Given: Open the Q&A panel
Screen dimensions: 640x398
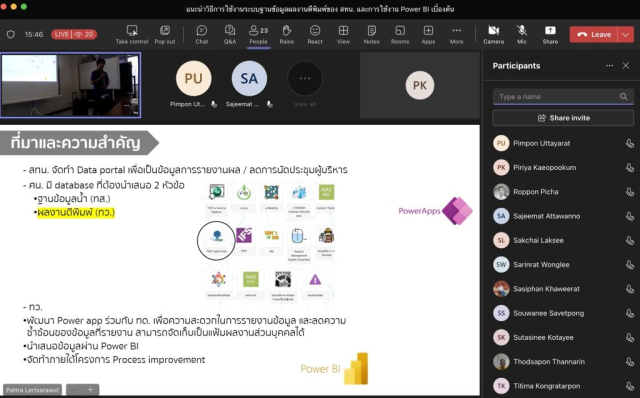Looking at the screenshot, I should pos(230,35).
